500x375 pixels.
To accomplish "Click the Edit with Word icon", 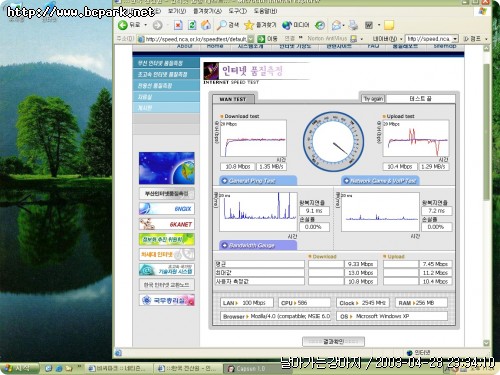I will (369, 25).
